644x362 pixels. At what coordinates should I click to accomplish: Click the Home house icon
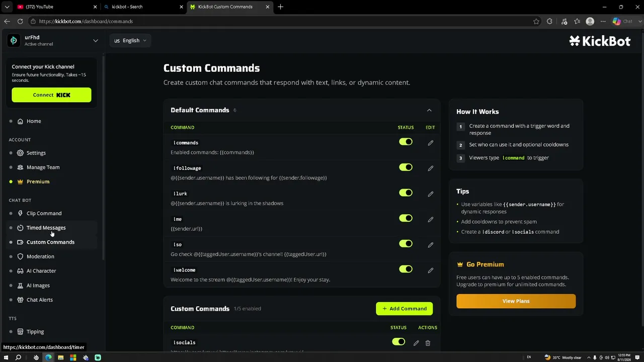coord(20,121)
